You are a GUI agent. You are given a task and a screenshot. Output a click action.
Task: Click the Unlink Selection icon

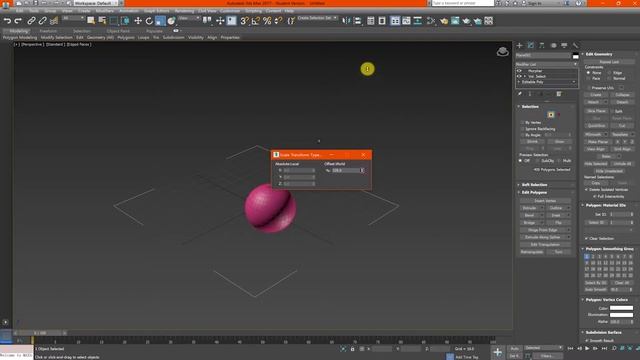[x=42, y=20]
